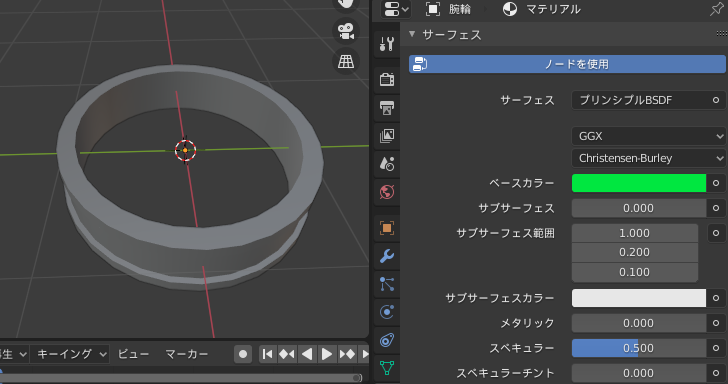Click the メタリック value slider
Screen dimensions: 728x384
coord(639,323)
